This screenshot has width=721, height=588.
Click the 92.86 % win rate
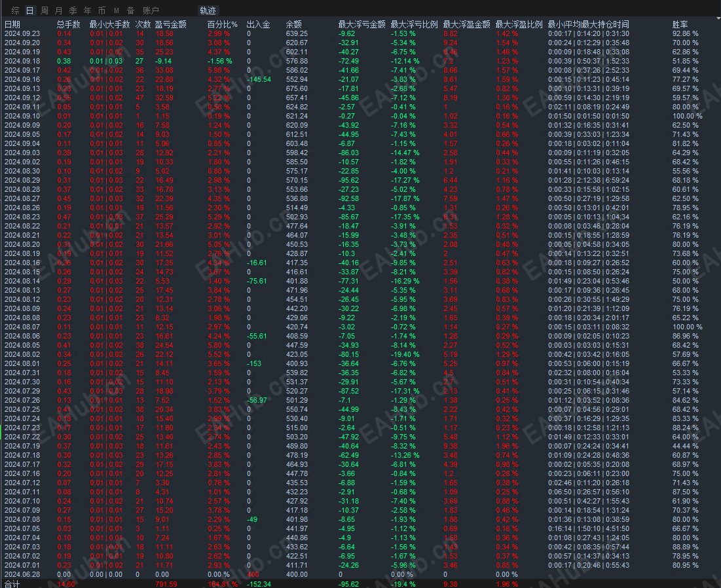tap(685, 33)
